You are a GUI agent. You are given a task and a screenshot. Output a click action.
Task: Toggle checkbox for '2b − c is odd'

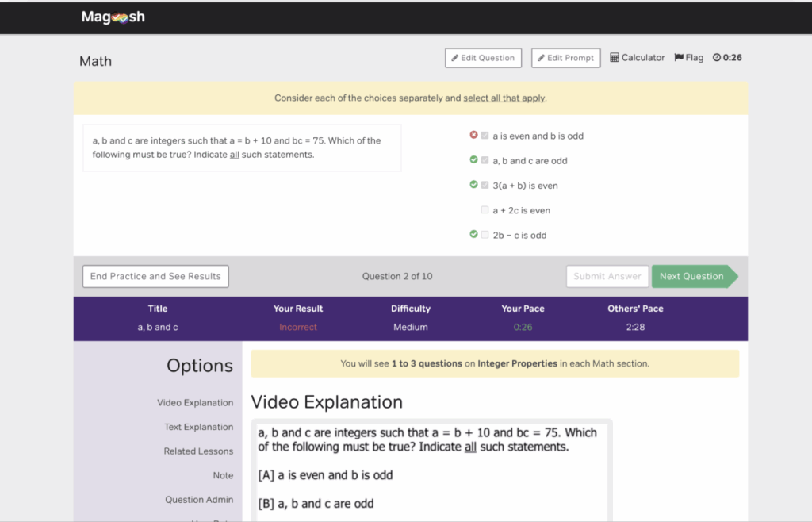click(485, 235)
